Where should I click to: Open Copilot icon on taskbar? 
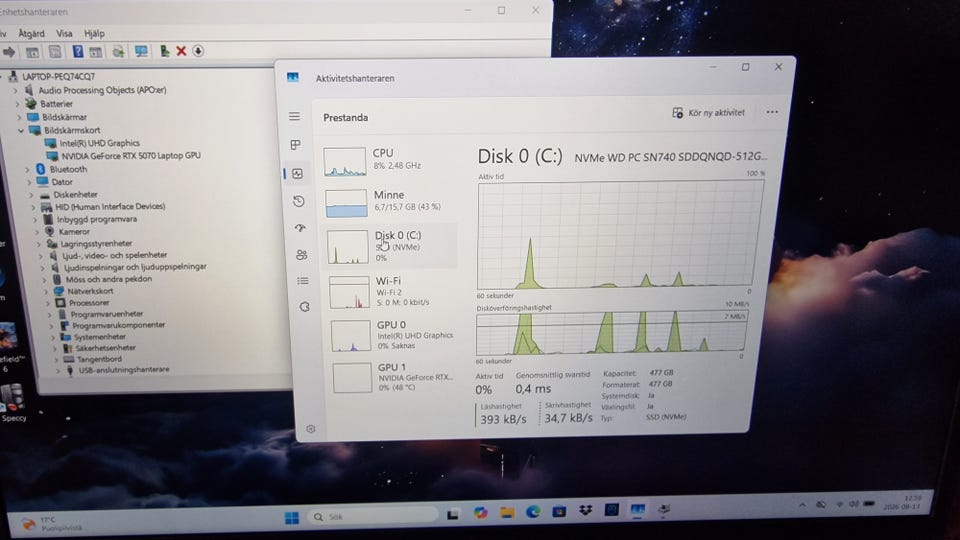481,513
